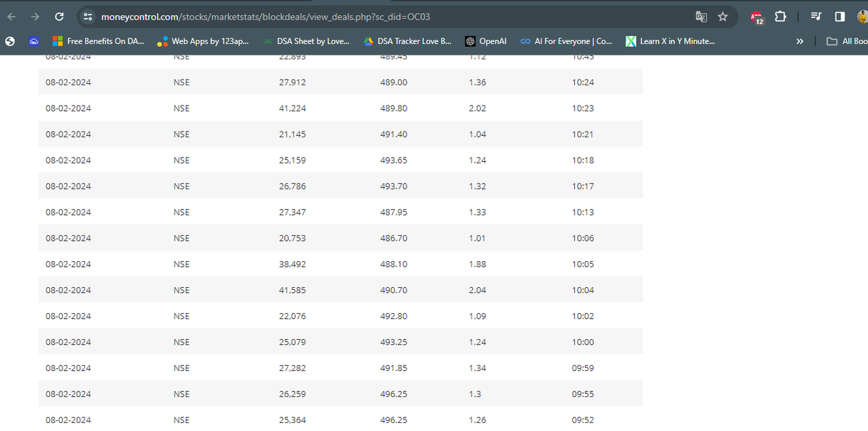Select time 10:05 cell
Image resolution: width=868 pixels, height=431 pixels.
click(x=582, y=265)
